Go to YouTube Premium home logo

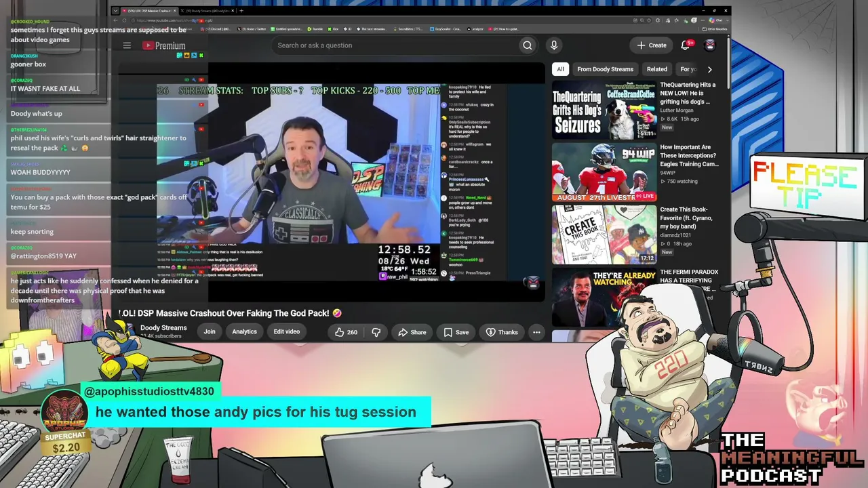(x=163, y=45)
